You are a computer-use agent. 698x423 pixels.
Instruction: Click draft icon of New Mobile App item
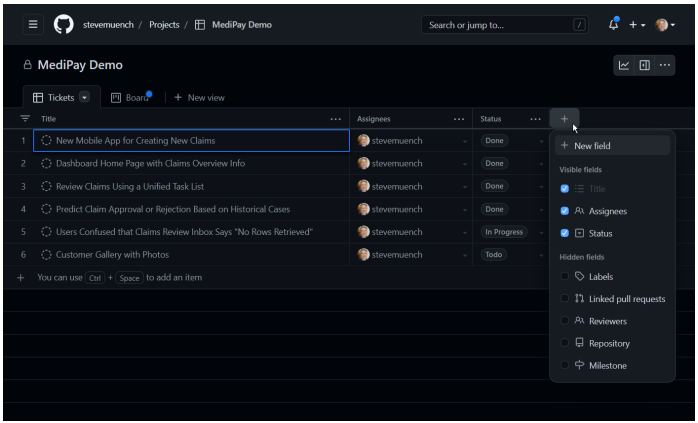[46, 140]
